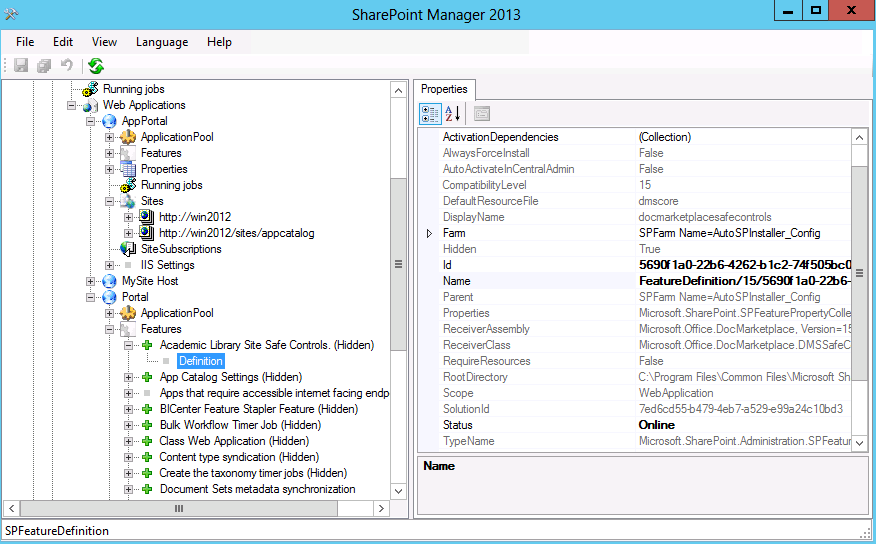Screen dimensions: 876x544
Task: Select the http://win2012/sites/appcatalog site
Action: [237, 233]
